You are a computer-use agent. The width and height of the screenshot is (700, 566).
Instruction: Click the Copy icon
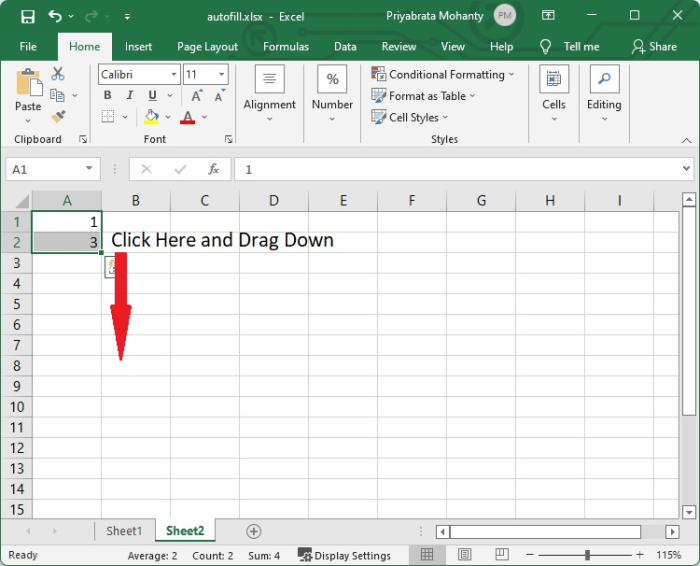(x=57, y=95)
